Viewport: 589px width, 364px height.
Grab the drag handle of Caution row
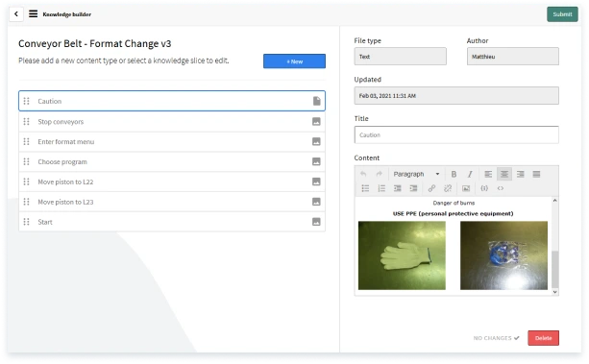[x=26, y=101]
